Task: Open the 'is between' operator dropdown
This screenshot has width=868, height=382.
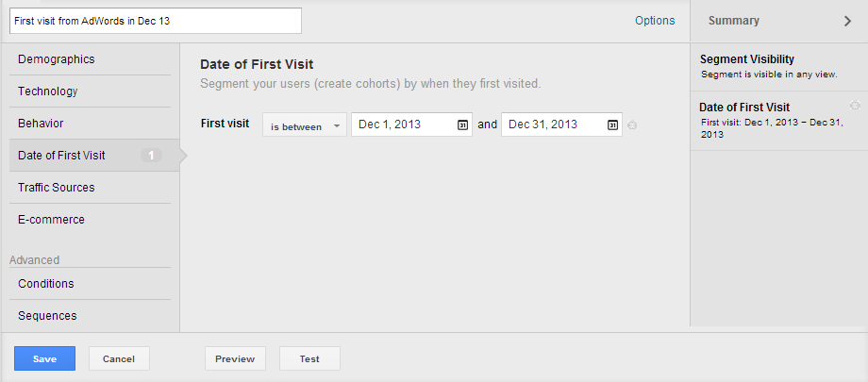Action: (305, 125)
